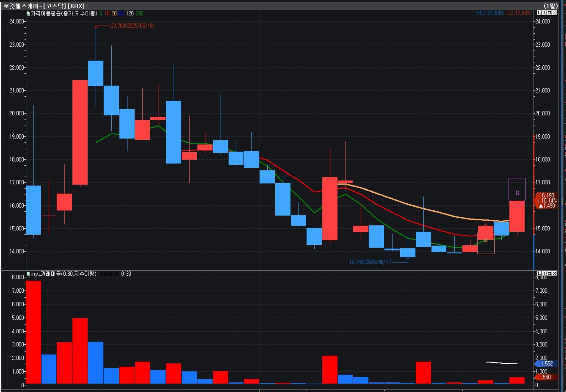The height and width of the screenshot is (392, 566).
Task: Select the 20-period moving average label
Action: click(x=114, y=13)
